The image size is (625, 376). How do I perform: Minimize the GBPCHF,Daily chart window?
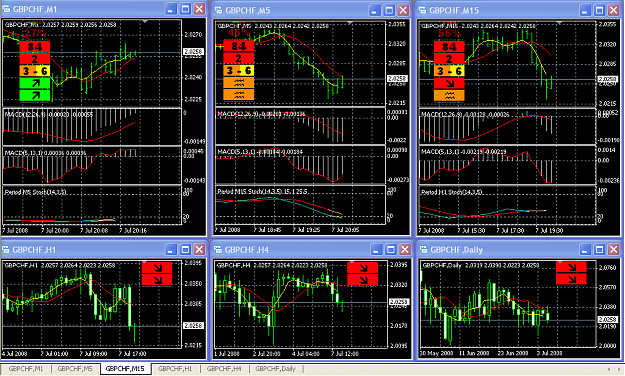[x=585, y=250]
